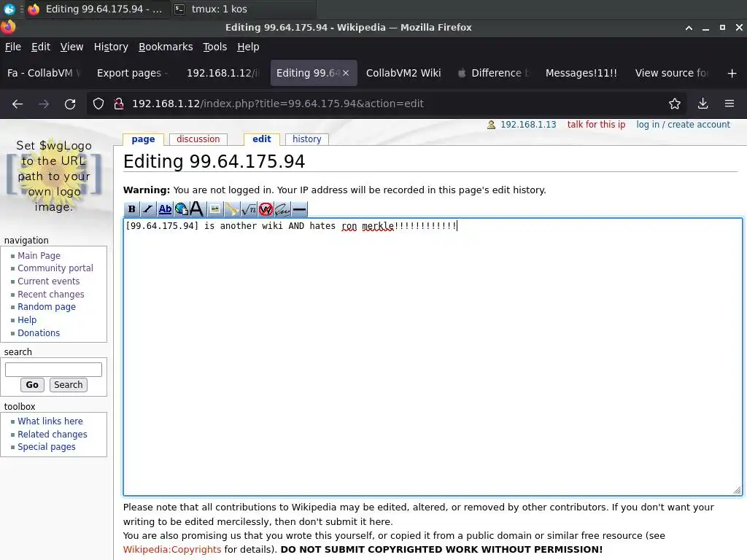Show insecure connection lock info
747x560 pixels.
coord(119,104)
